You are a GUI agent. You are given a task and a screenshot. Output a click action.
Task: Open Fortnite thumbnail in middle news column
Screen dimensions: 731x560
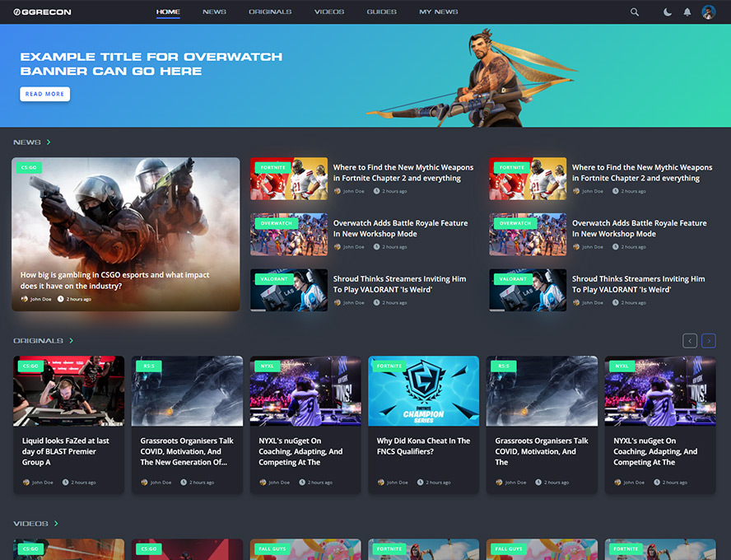[x=289, y=179]
